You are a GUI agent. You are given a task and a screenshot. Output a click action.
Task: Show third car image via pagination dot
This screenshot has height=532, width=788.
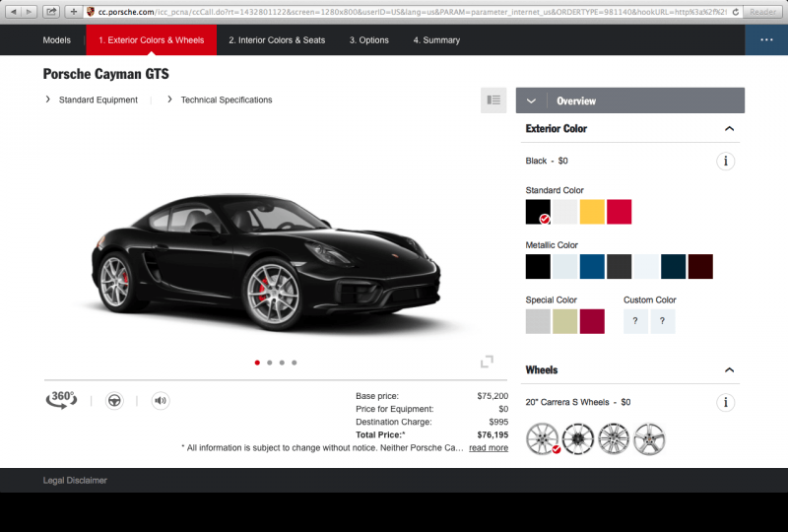[x=282, y=363]
